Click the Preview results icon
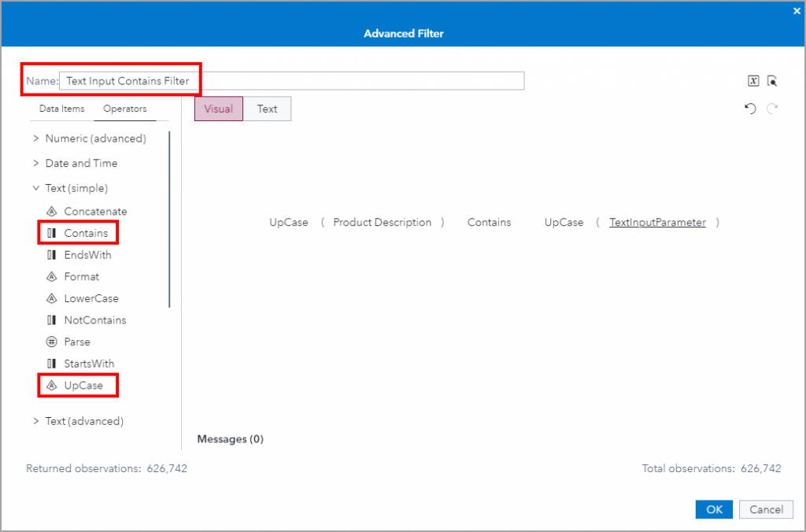806x532 pixels. click(772, 80)
